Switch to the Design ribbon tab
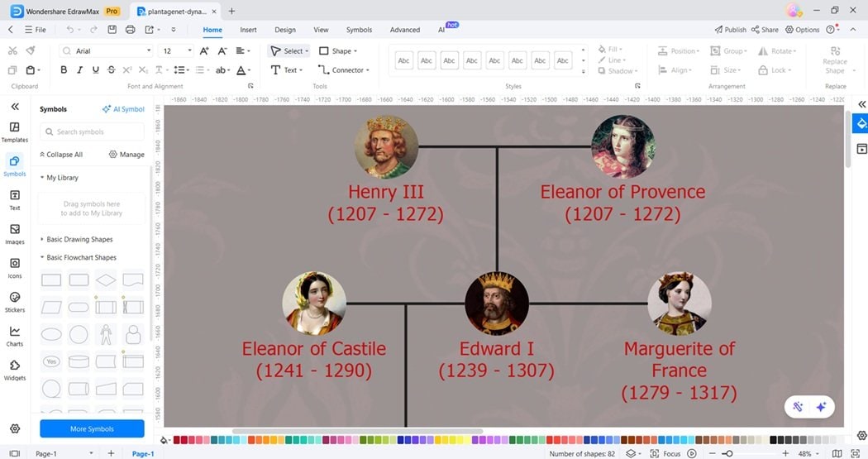This screenshot has width=868, height=459. [x=285, y=30]
